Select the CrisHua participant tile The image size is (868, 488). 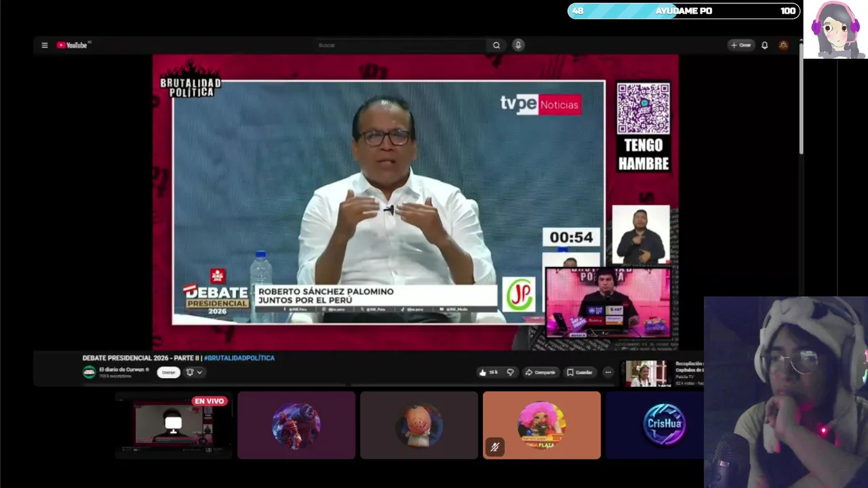[x=654, y=425]
